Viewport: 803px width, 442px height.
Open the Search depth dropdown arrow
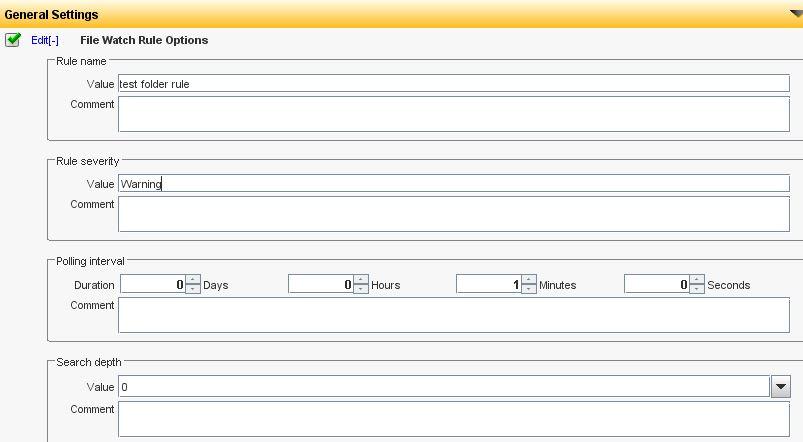pyautogui.click(x=780, y=387)
